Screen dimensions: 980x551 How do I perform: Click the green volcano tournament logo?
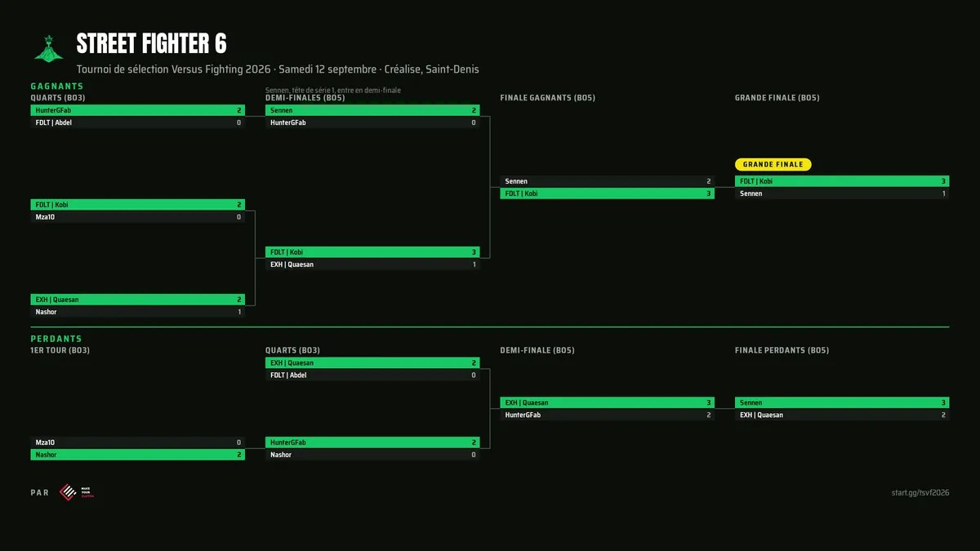[48, 48]
